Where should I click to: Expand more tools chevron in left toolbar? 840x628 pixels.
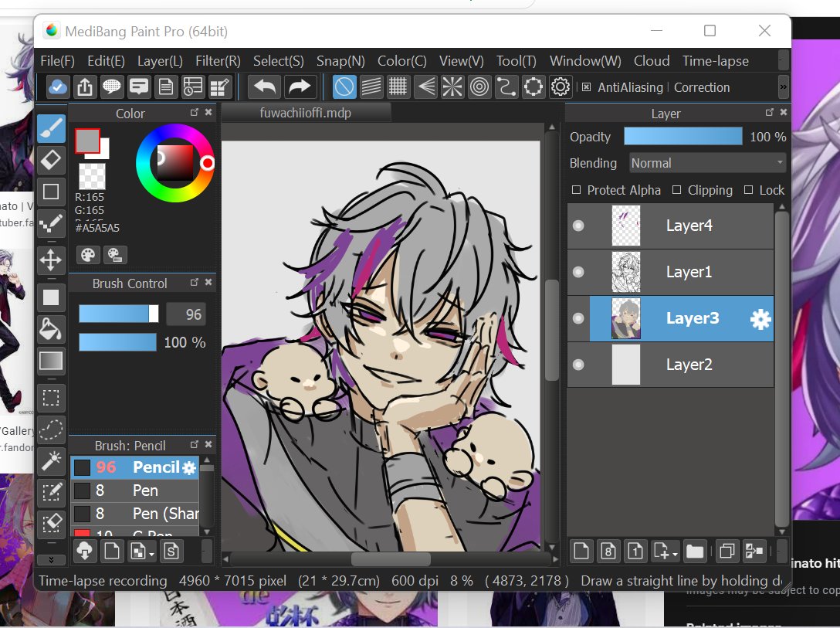coord(52,559)
